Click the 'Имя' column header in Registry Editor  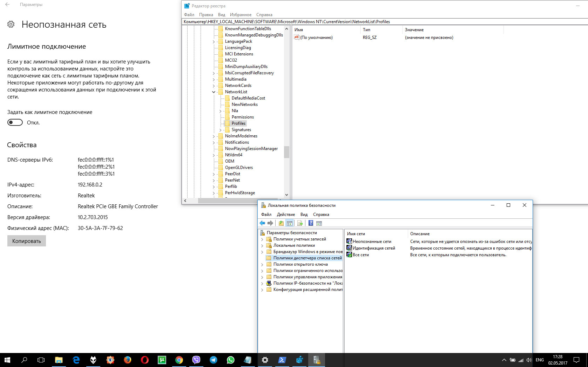coord(326,30)
